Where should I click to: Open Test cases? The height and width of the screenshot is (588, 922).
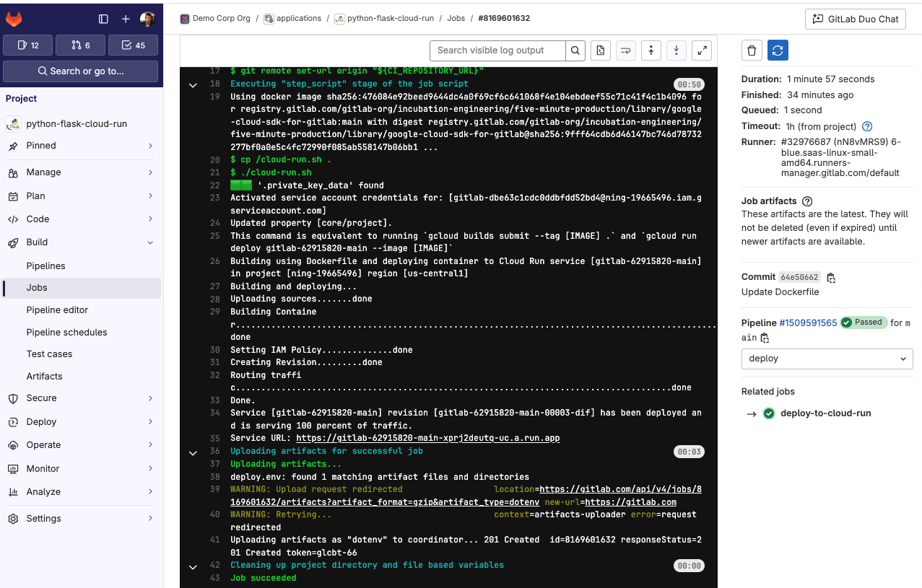coord(80,354)
